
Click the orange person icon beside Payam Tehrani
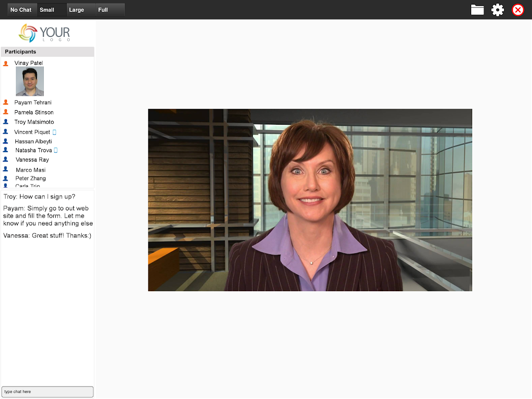point(6,102)
